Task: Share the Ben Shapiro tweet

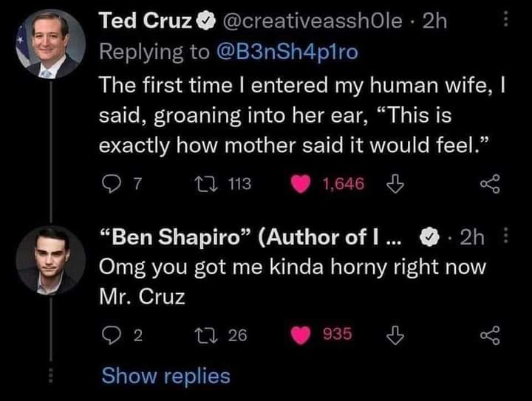Action: [491, 335]
